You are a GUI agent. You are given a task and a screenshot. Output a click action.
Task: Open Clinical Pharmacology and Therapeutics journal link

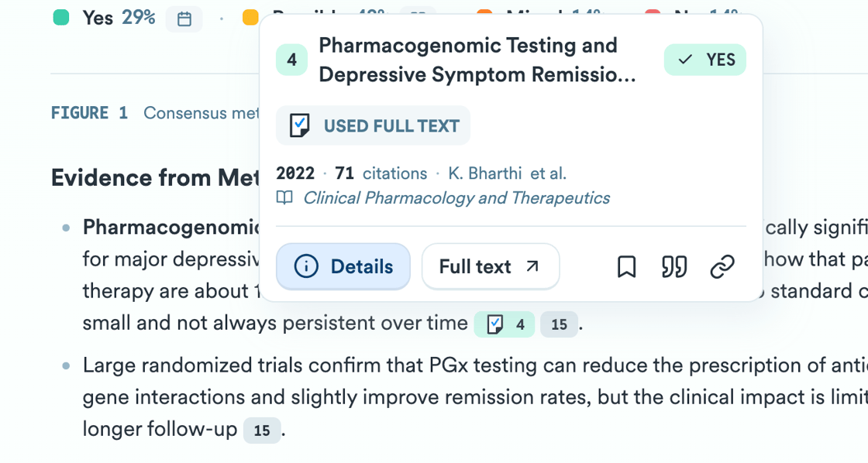[456, 198]
